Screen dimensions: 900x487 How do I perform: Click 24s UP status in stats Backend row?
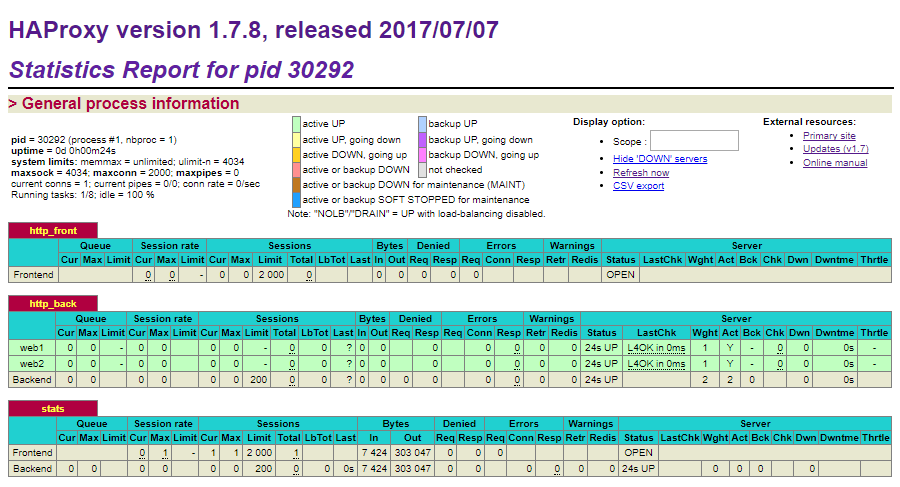(x=638, y=469)
